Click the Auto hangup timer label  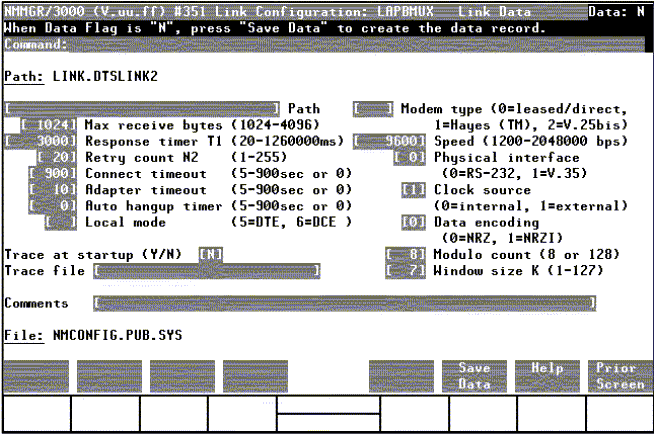point(153,206)
